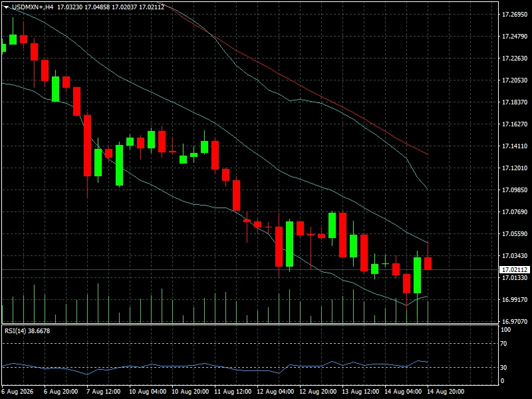The width and height of the screenshot is (532, 399).
Task: Click the 14 Aug 20:00 time label
Action: pos(446,392)
